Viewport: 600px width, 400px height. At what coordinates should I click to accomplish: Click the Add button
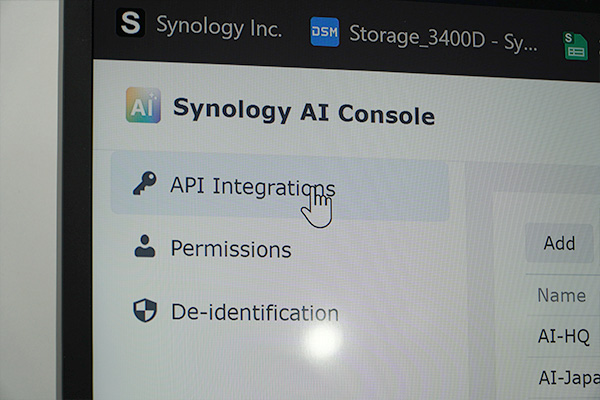tap(559, 243)
